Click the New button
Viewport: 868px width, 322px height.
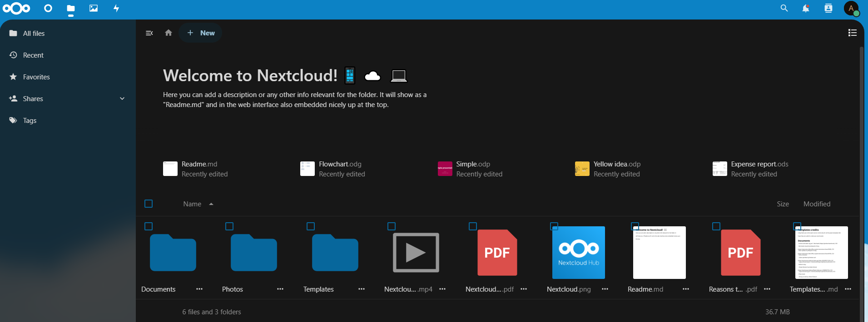point(200,33)
